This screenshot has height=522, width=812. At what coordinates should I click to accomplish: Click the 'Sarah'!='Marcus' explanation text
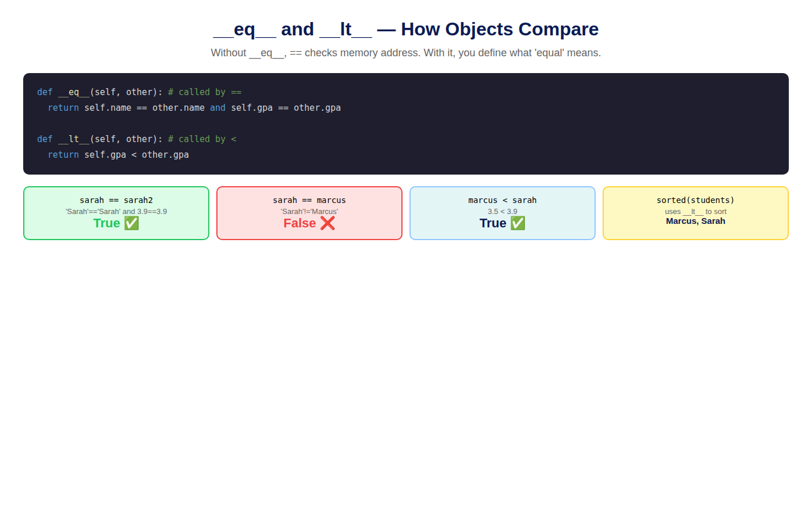pyautogui.click(x=309, y=212)
